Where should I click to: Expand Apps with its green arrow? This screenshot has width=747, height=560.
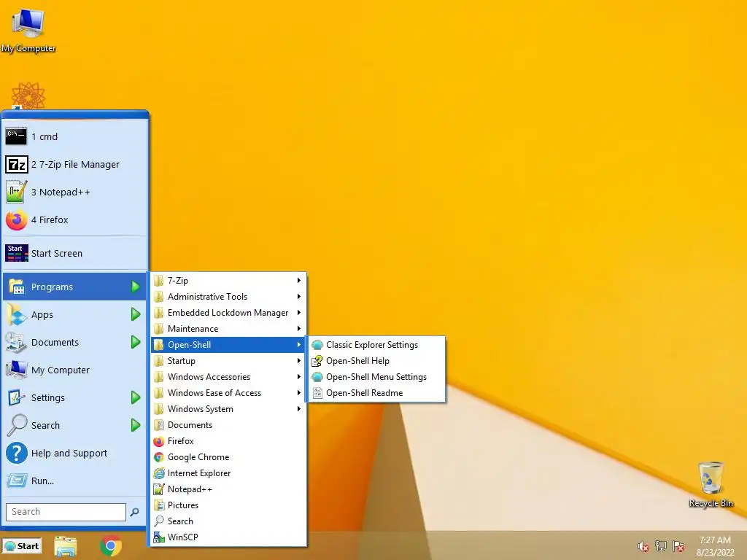click(135, 314)
